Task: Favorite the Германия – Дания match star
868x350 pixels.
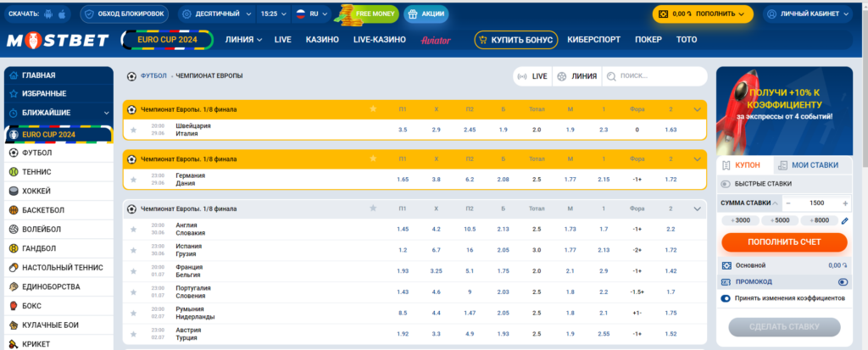Action: (133, 180)
